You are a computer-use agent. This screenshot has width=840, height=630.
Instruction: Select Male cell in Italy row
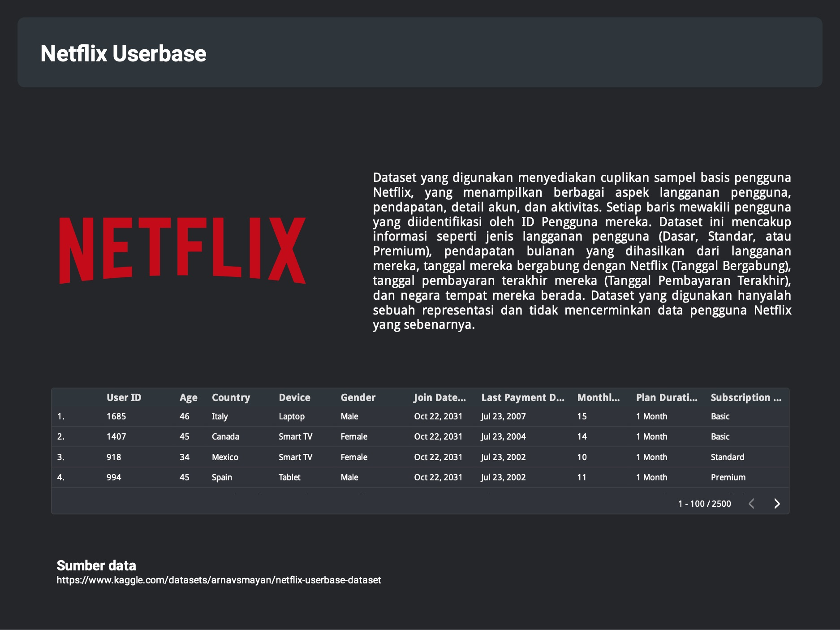pos(349,416)
